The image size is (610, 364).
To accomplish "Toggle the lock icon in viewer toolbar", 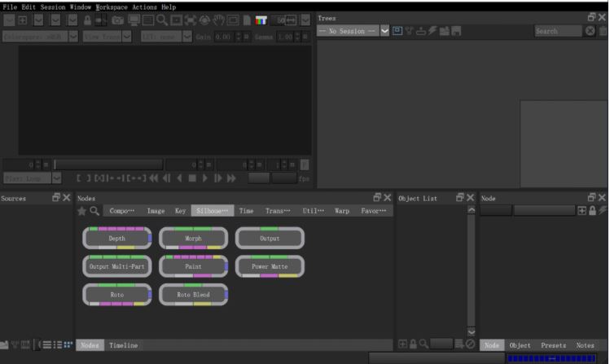I will click(x=87, y=19).
